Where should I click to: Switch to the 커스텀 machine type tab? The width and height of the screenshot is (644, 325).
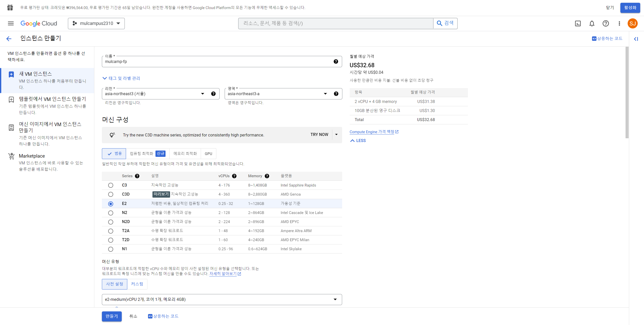pos(137,284)
